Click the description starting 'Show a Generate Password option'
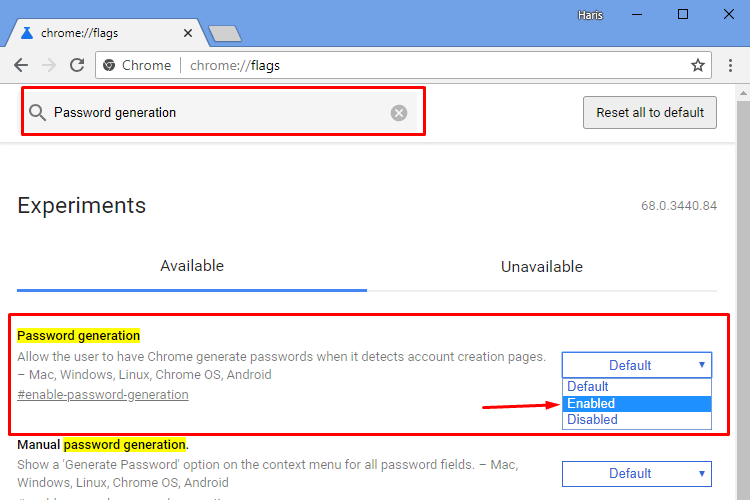 pyautogui.click(x=268, y=474)
